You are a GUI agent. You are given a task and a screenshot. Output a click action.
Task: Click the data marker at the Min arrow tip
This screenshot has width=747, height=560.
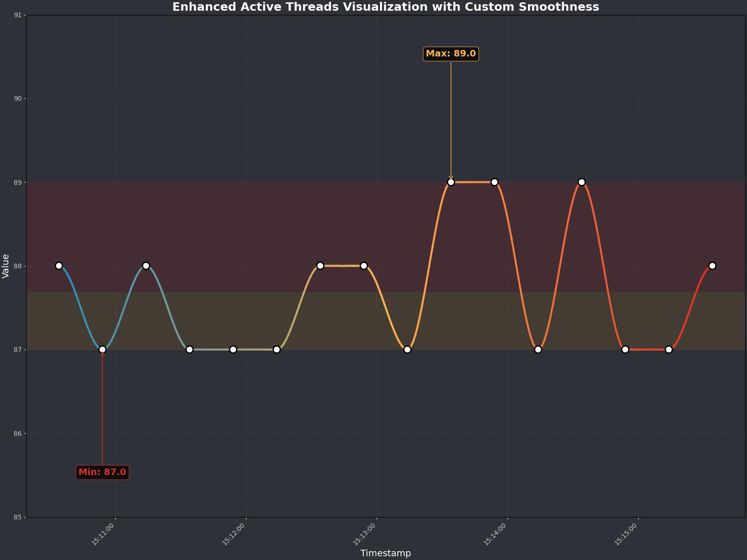[x=102, y=350]
